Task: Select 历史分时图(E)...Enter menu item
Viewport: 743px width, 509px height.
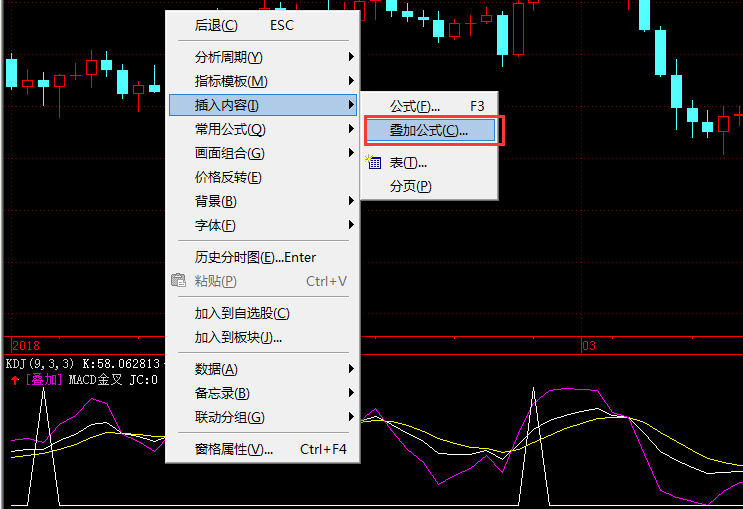Action: click(x=263, y=257)
